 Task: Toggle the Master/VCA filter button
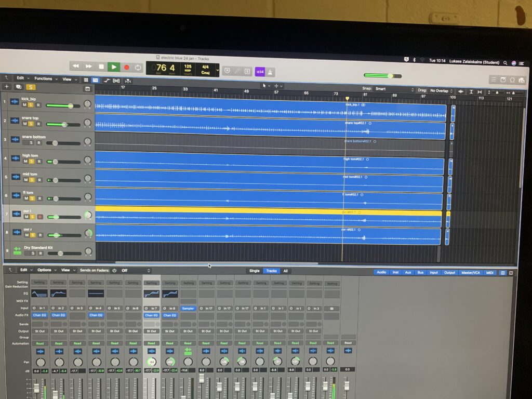pos(471,273)
